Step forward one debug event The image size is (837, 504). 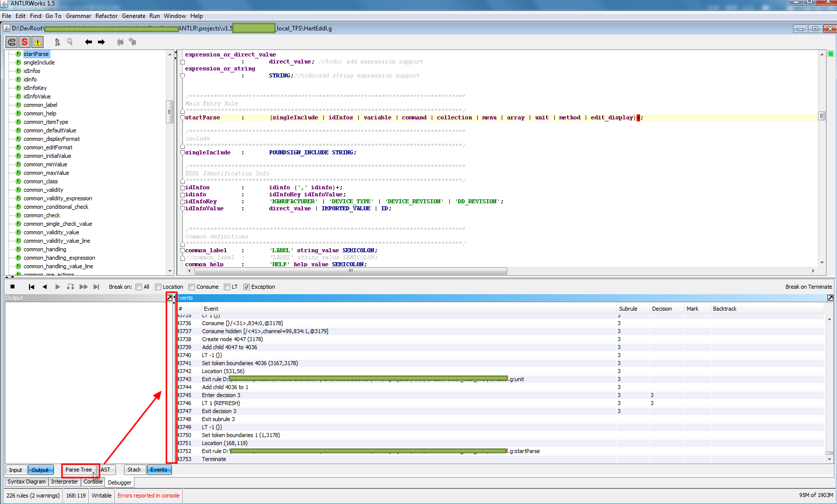[57, 287]
